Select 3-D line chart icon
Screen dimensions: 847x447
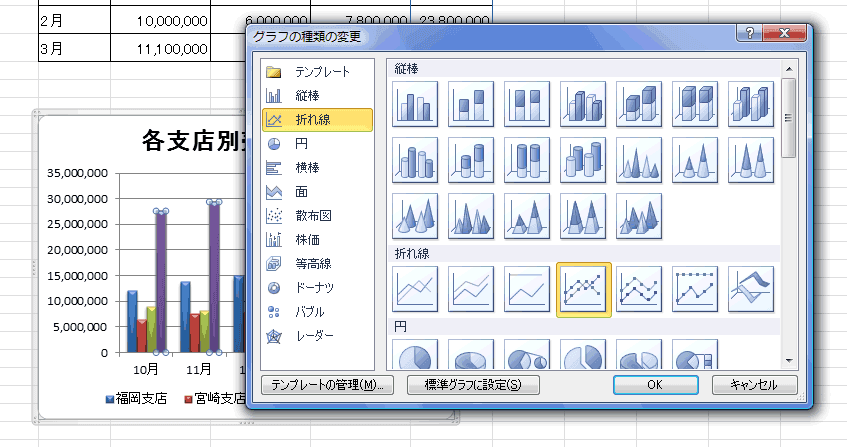pos(751,289)
